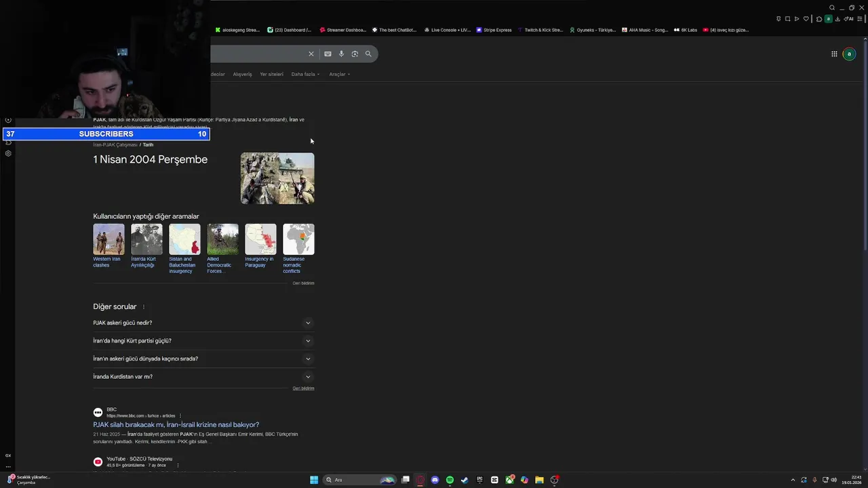Open the Google account avatar
The image size is (868, 488).
pyautogui.click(x=849, y=54)
